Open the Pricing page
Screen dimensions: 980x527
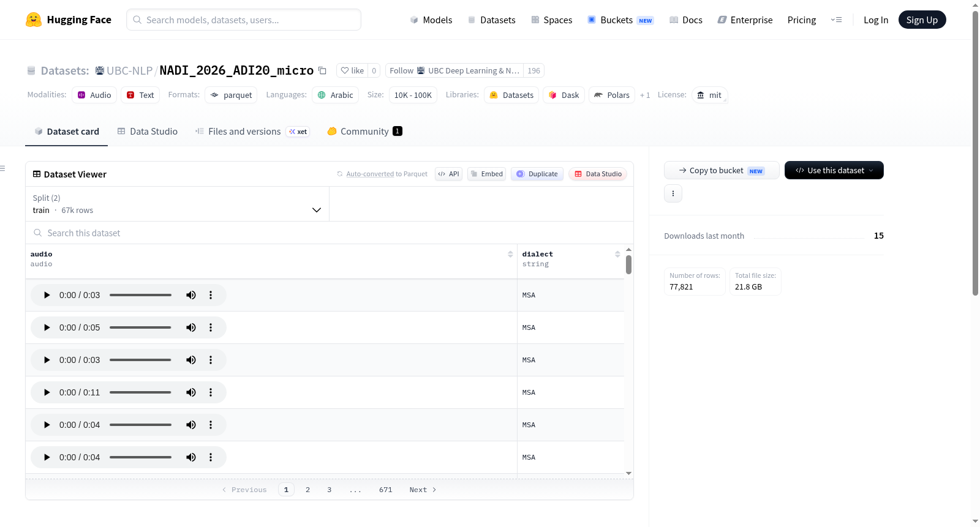(x=802, y=20)
